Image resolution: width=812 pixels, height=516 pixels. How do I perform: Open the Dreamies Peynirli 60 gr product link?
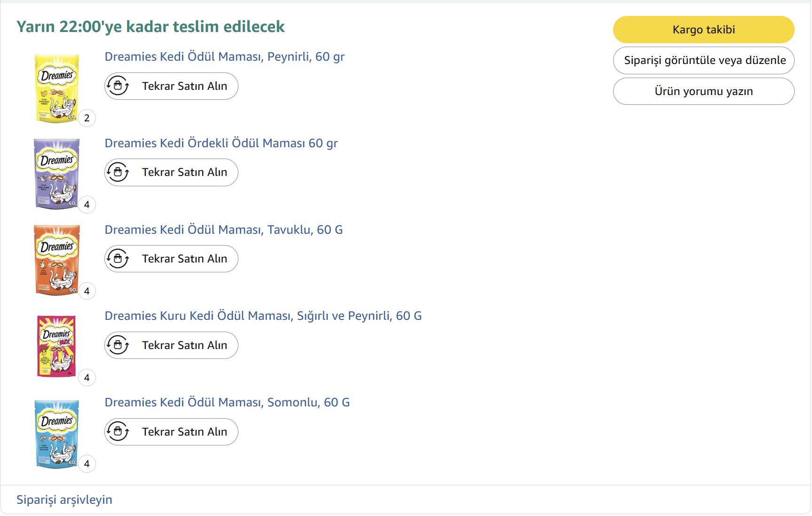coord(224,57)
